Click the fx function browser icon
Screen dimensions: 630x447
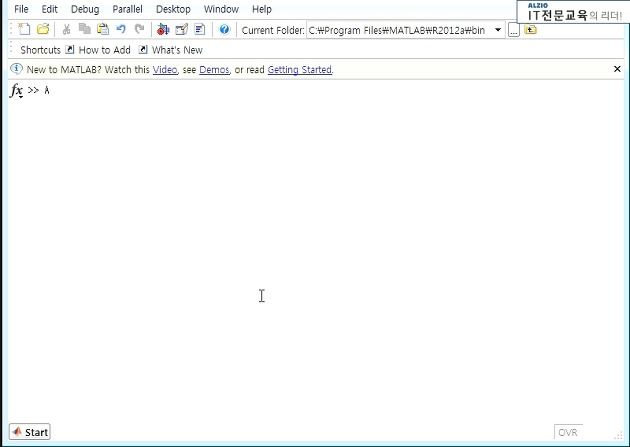tap(16, 91)
